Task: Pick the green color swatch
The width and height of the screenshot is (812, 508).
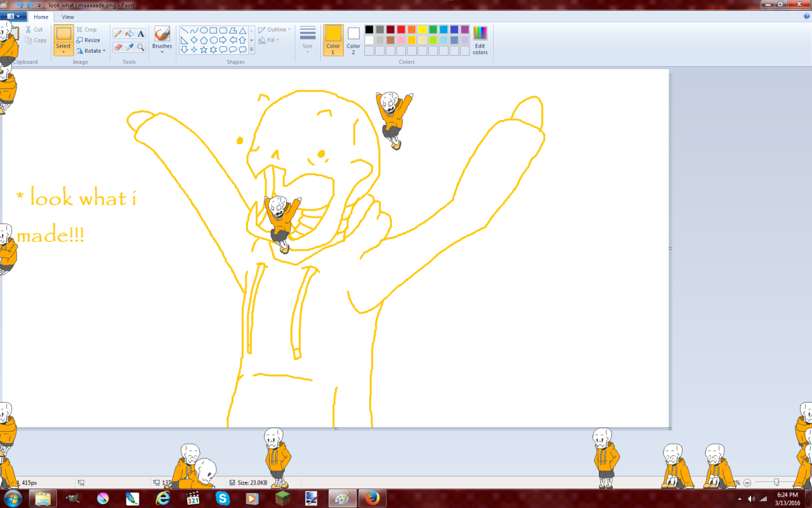Action: coord(433,29)
